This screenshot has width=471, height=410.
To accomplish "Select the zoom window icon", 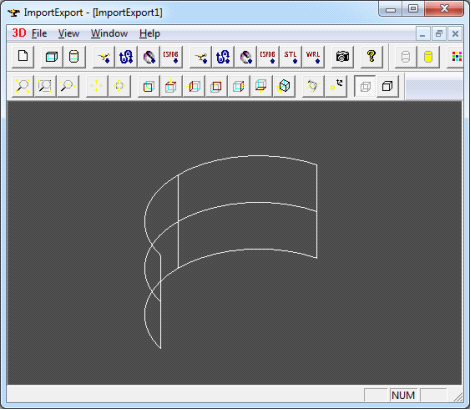I will [45, 86].
